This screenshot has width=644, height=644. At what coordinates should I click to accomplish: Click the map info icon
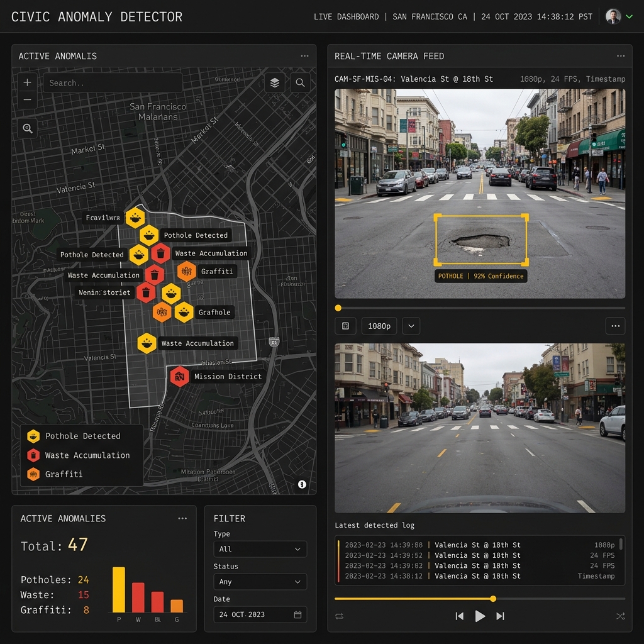click(302, 484)
